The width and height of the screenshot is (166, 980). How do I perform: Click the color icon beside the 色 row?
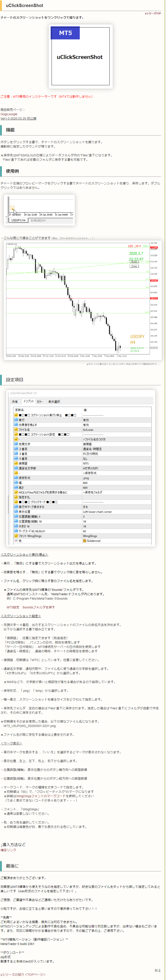click(x=16, y=541)
